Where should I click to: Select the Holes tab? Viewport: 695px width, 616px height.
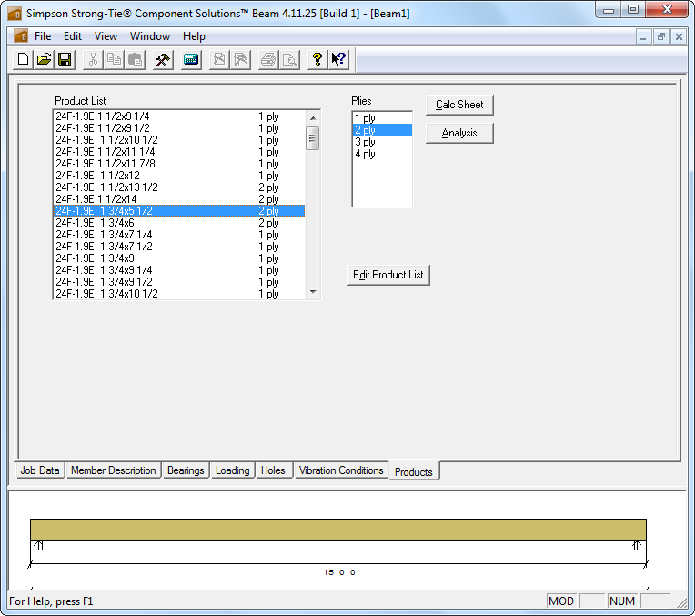pyautogui.click(x=273, y=470)
